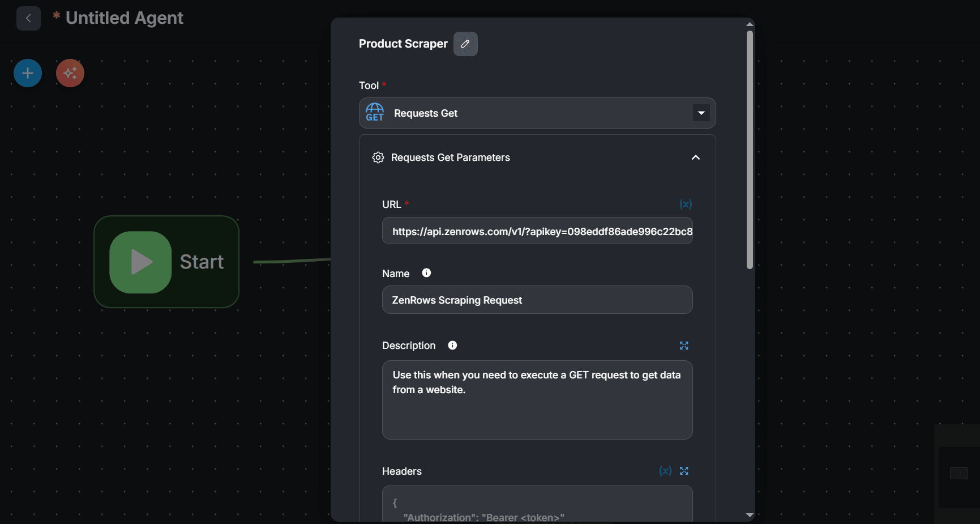This screenshot has height=524, width=980.
Task: Click the Product Scraper heading text
Action: 403,44
